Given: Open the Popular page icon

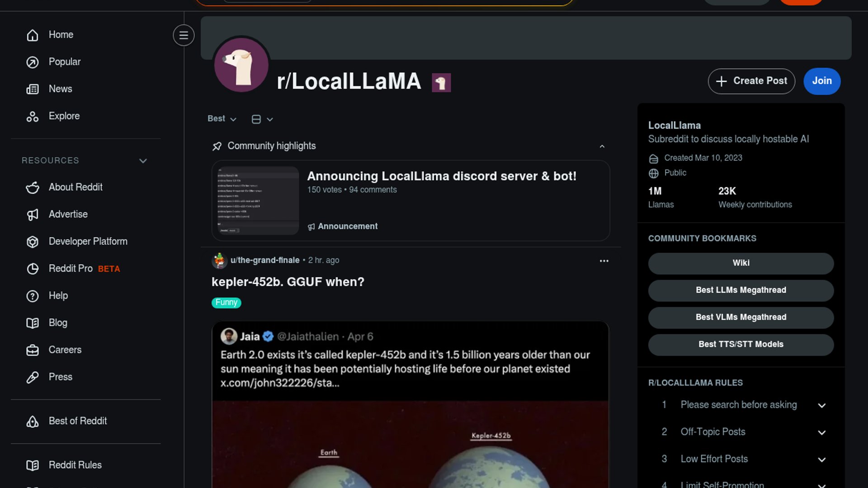Looking at the screenshot, I should point(33,62).
